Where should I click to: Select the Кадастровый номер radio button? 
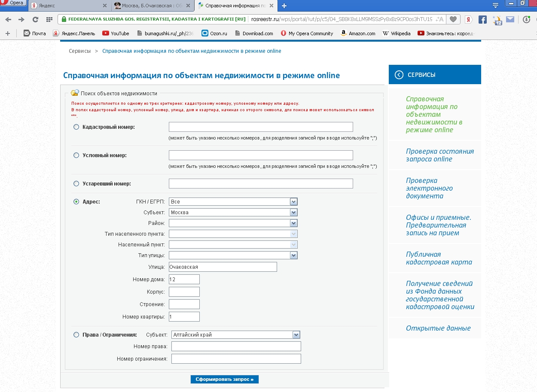tap(76, 127)
